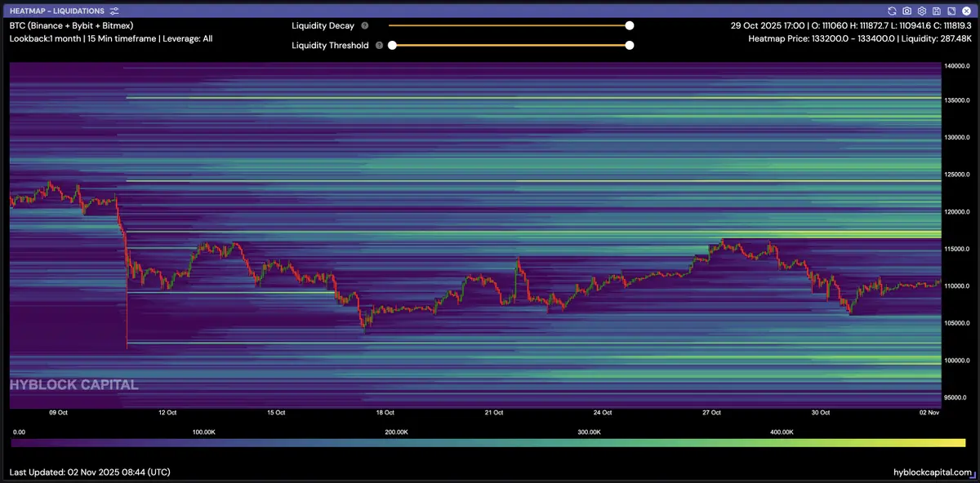The image size is (980, 483).
Task: Refresh the liquidation heatmap data
Action: [893, 11]
